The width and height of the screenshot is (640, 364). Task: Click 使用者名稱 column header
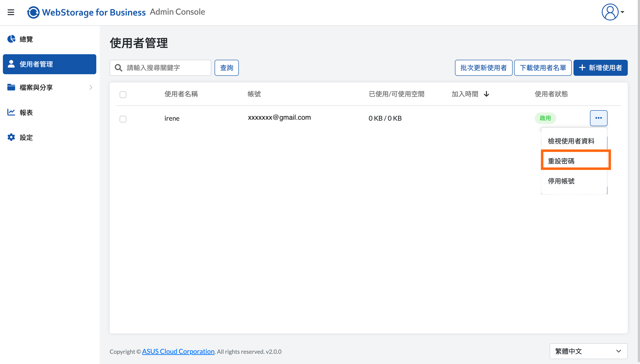click(x=181, y=94)
